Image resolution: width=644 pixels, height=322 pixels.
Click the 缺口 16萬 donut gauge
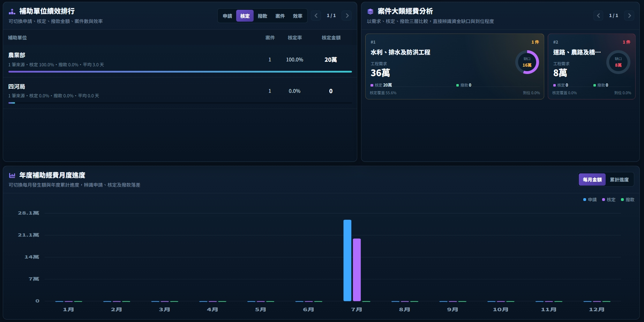[x=527, y=62]
